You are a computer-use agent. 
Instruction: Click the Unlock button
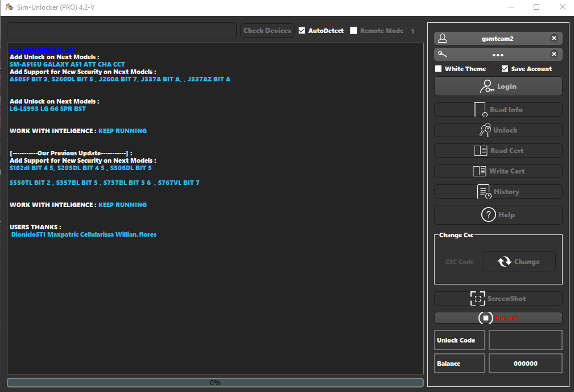coord(498,130)
